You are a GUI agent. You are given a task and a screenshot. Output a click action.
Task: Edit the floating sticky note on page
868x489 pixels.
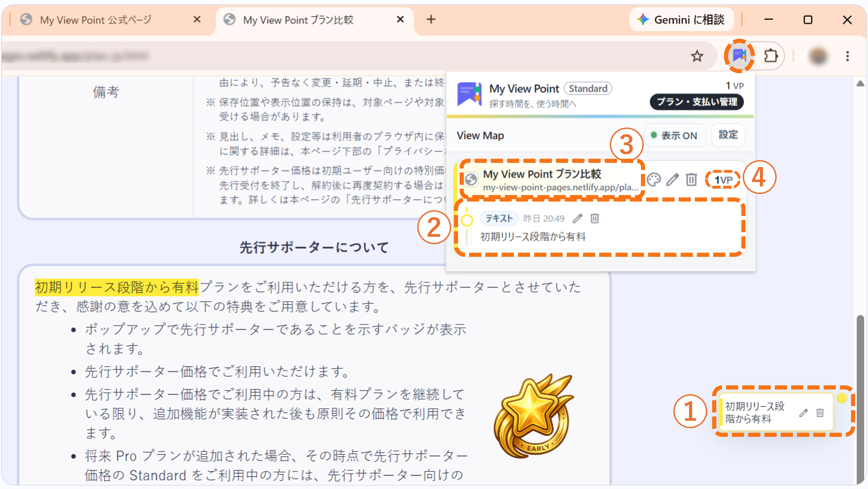coord(803,413)
